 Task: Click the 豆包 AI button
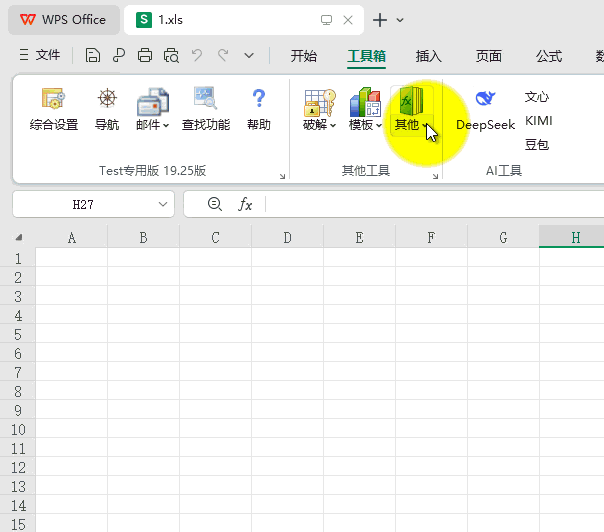click(x=537, y=145)
